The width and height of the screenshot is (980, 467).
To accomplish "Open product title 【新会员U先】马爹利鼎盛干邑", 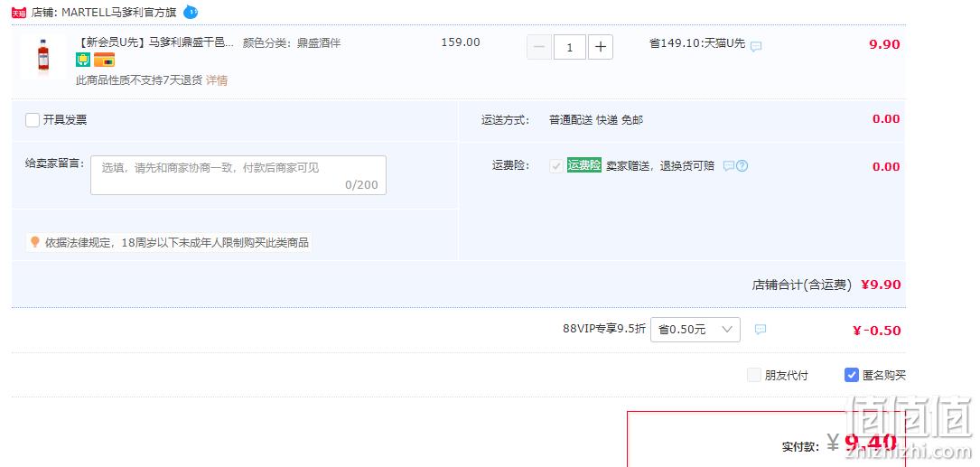I will [154, 43].
